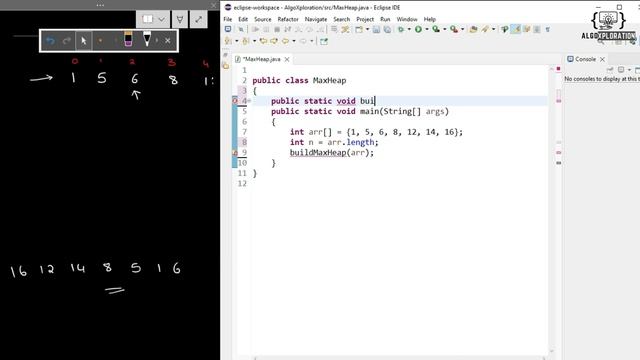Viewport: 640px width, 360px height.
Task: Click the Redo arrow in whiteboard toolbar
Action: click(x=67, y=41)
